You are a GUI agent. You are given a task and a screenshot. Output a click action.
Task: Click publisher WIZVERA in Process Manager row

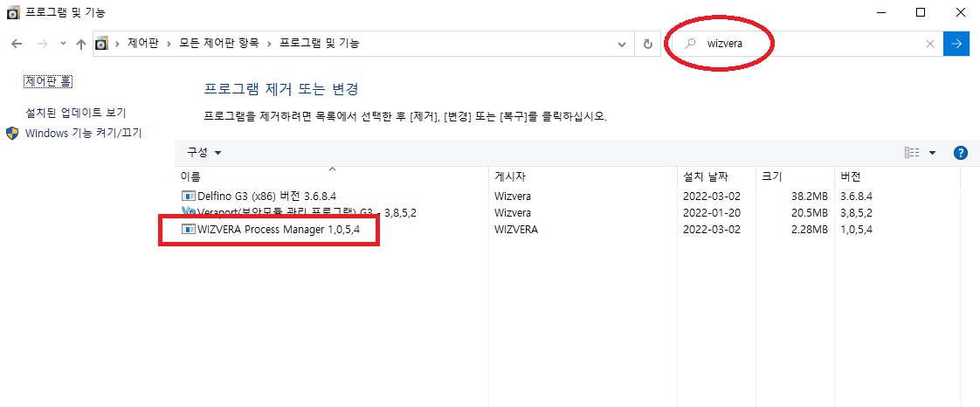point(515,230)
